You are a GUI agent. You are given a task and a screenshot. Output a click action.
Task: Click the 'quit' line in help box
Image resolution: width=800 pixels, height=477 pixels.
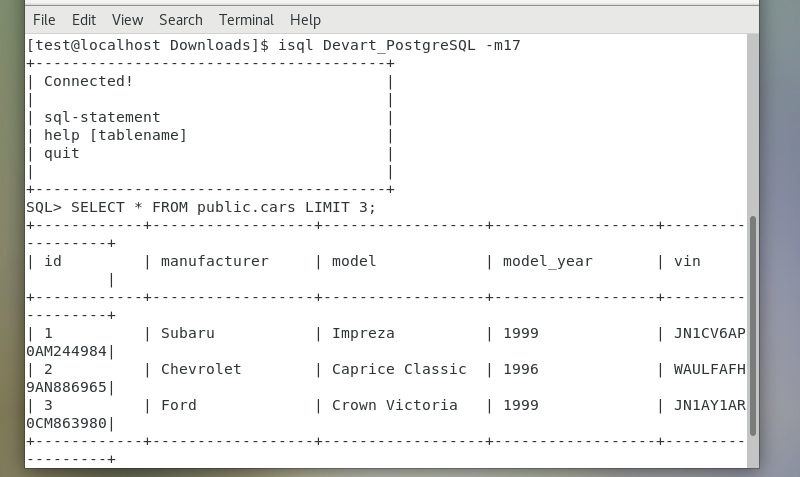62,153
